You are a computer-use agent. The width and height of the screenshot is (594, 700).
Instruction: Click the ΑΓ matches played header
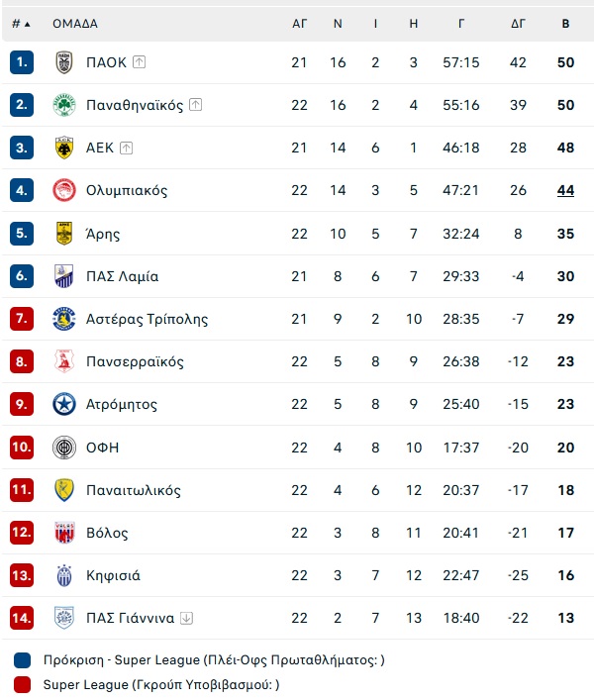299,24
